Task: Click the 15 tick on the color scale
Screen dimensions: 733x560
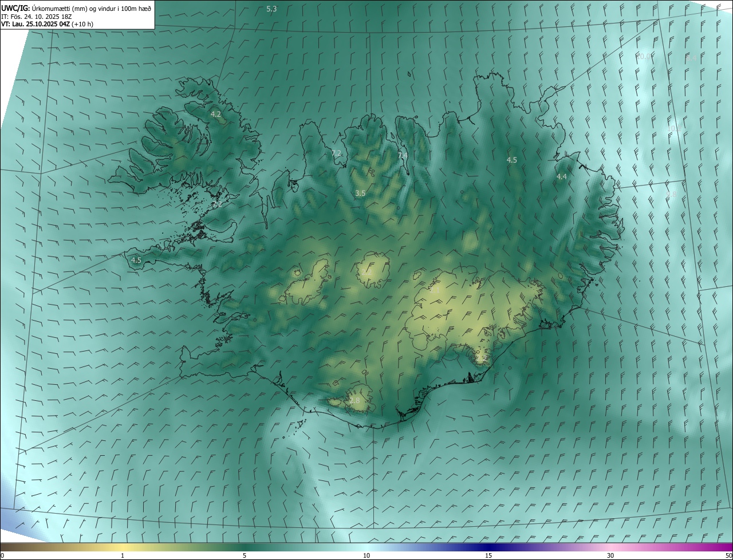Action: [x=488, y=556]
